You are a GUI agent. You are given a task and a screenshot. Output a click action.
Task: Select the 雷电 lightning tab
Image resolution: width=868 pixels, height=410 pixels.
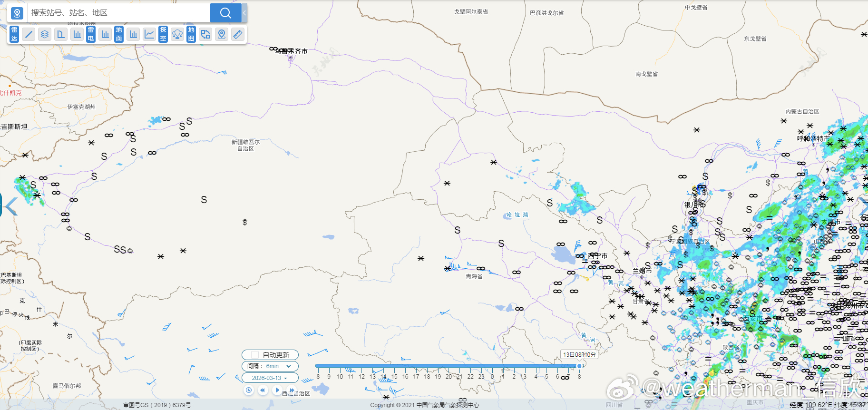pos(91,34)
